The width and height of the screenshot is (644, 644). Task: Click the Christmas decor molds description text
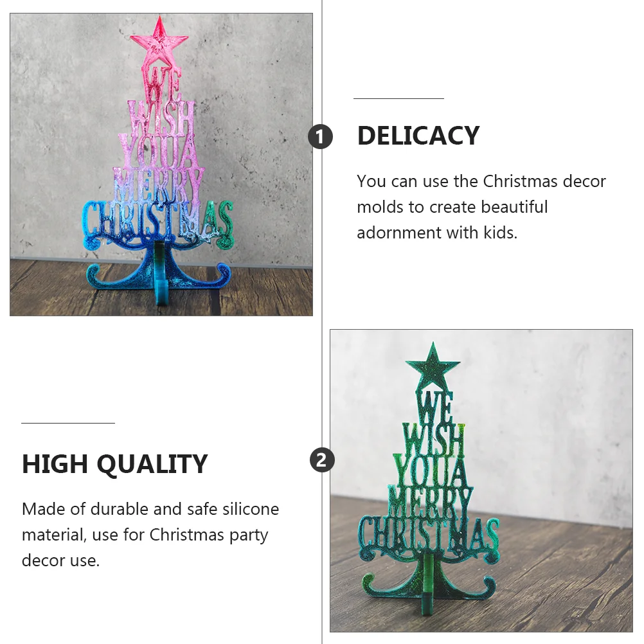point(481,207)
